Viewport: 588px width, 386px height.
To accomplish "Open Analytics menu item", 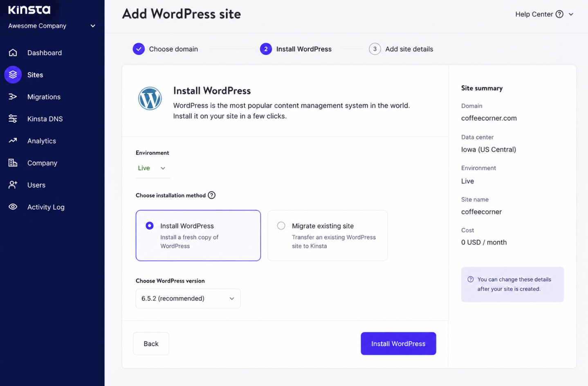I will [x=42, y=141].
